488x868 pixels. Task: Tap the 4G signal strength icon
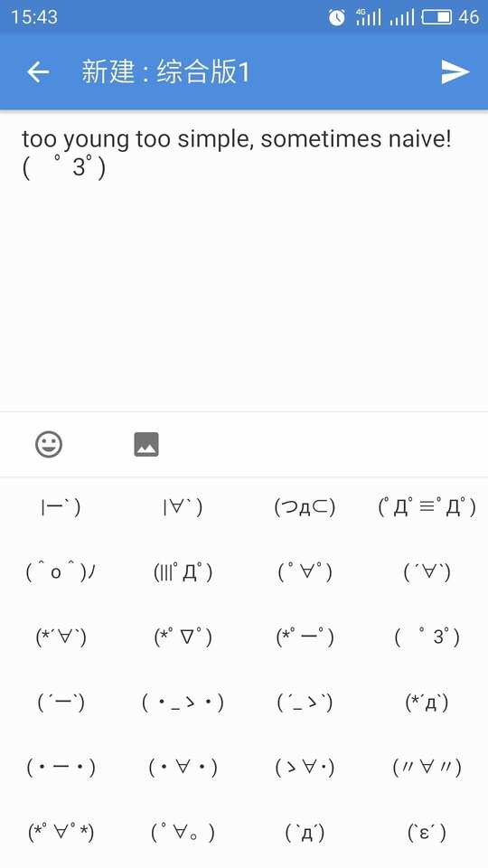click(369, 17)
